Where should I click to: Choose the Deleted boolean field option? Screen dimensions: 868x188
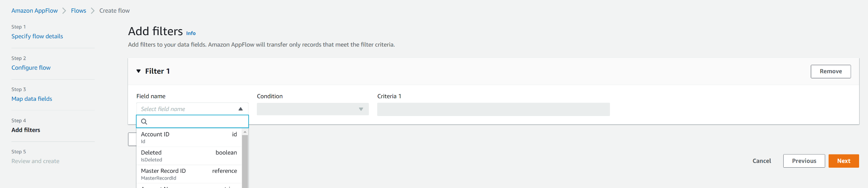coord(189,156)
